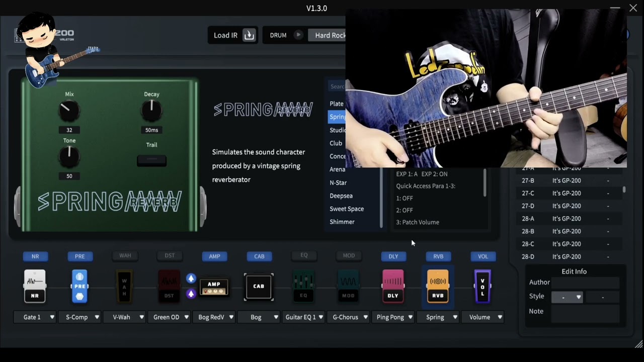
Task: Select the orange RVB pedal icon
Action: tap(438, 286)
